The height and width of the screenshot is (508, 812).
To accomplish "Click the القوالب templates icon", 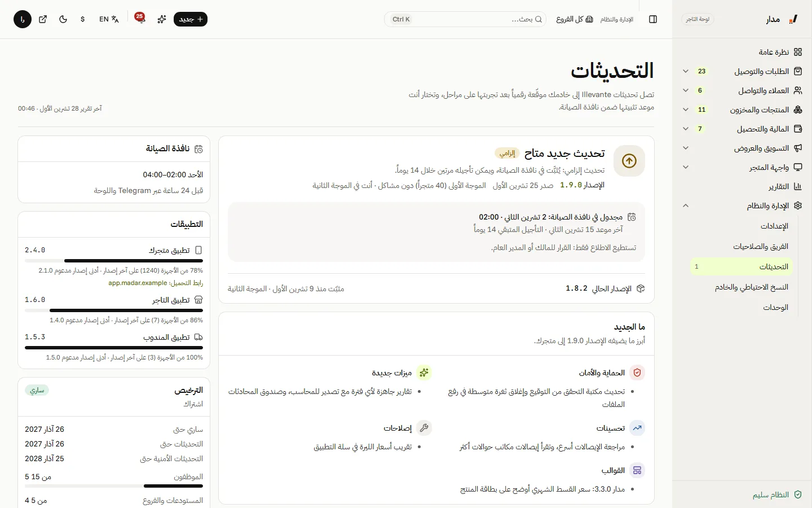I will pyautogui.click(x=637, y=470).
